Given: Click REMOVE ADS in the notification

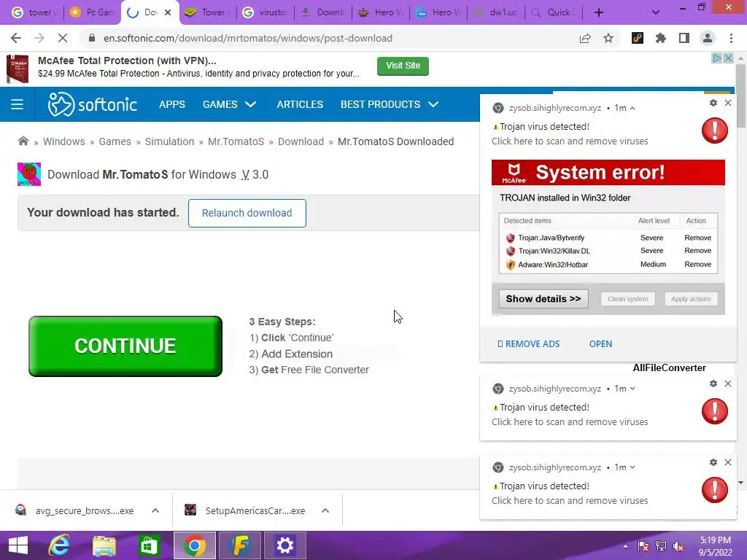Looking at the screenshot, I should [529, 344].
